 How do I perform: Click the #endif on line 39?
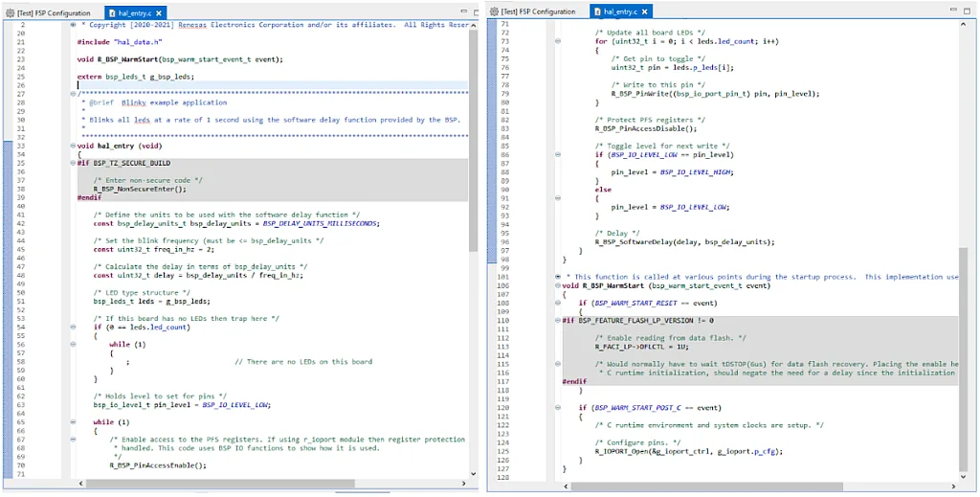tap(88, 197)
